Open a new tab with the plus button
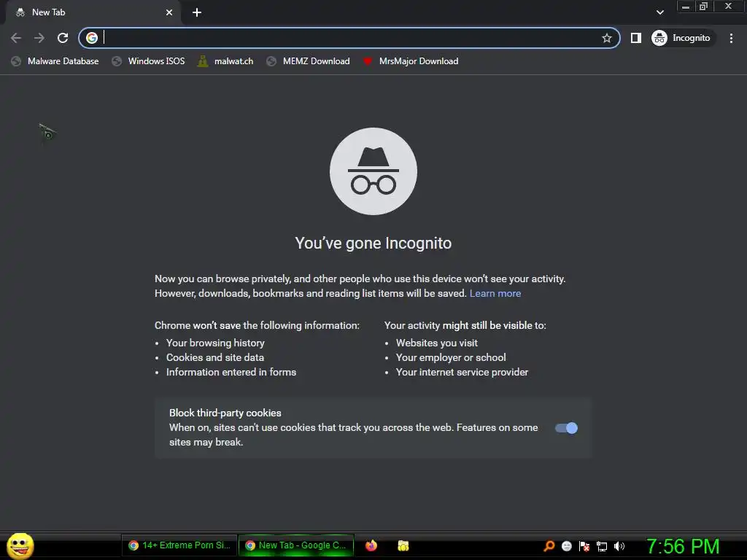The width and height of the screenshot is (747, 560). (x=197, y=12)
